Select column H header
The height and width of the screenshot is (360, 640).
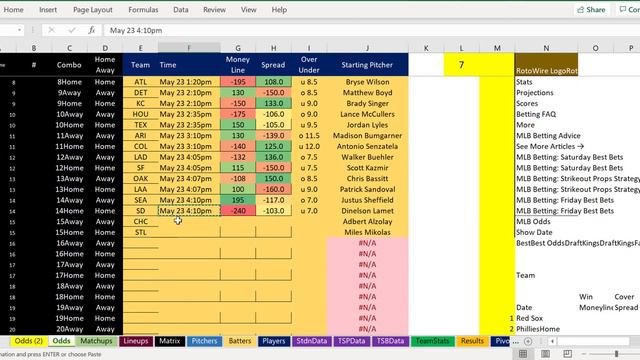pyautogui.click(x=273, y=48)
